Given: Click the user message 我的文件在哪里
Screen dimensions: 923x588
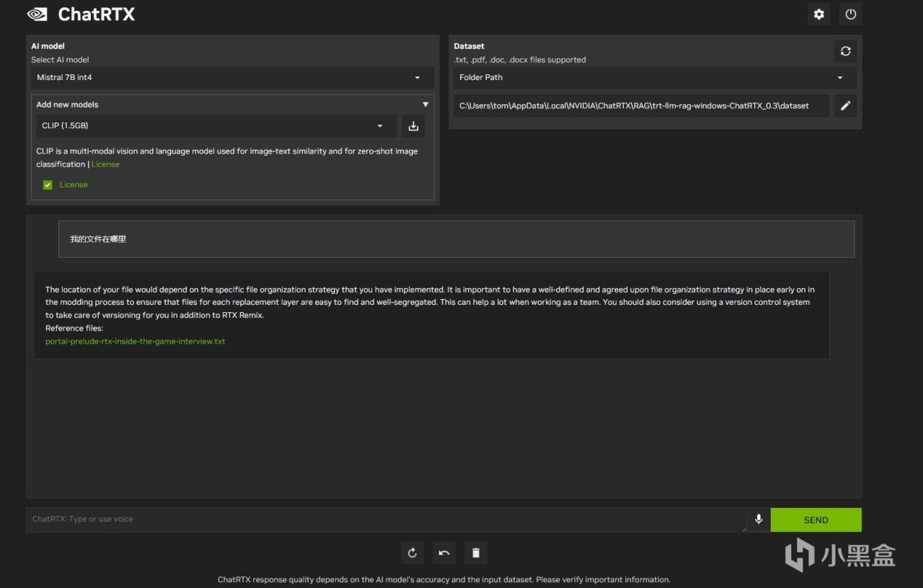Looking at the screenshot, I should [456, 239].
